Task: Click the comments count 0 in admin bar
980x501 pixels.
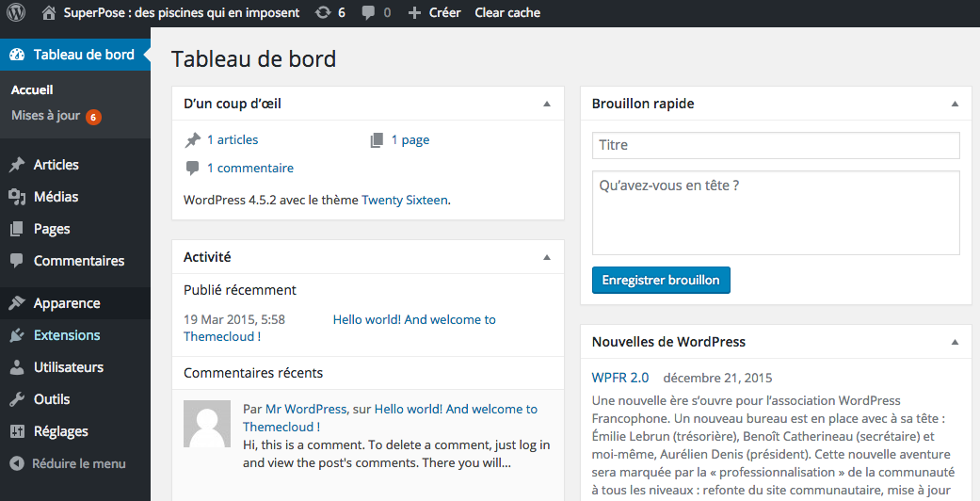Action: pos(387,12)
